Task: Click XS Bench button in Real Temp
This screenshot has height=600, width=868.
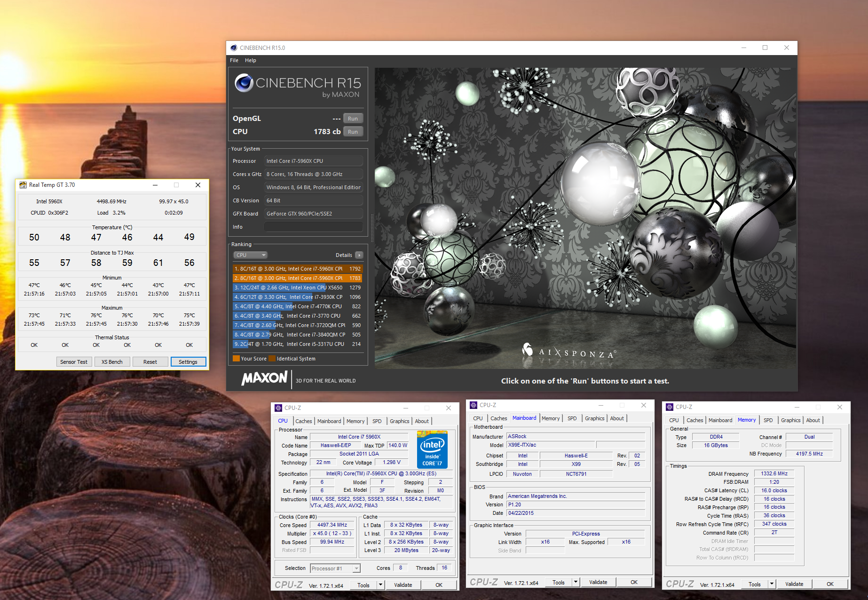Action: point(112,362)
